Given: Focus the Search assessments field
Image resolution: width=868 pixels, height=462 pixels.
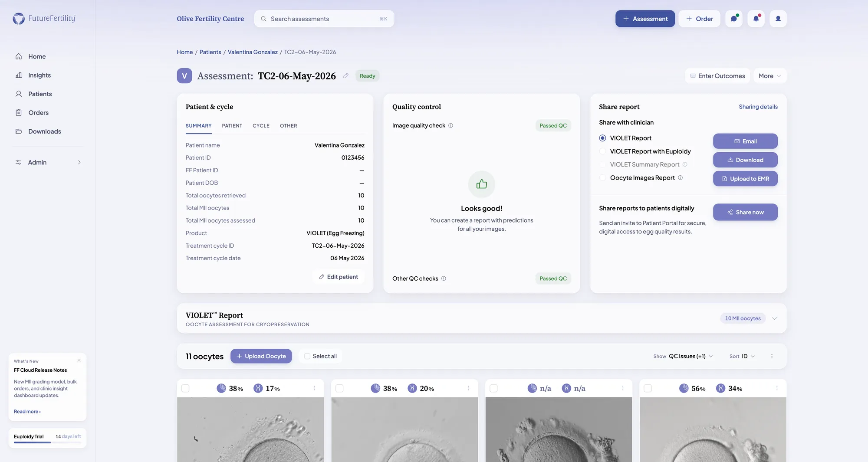Looking at the screenshot, I should (324, 19).
